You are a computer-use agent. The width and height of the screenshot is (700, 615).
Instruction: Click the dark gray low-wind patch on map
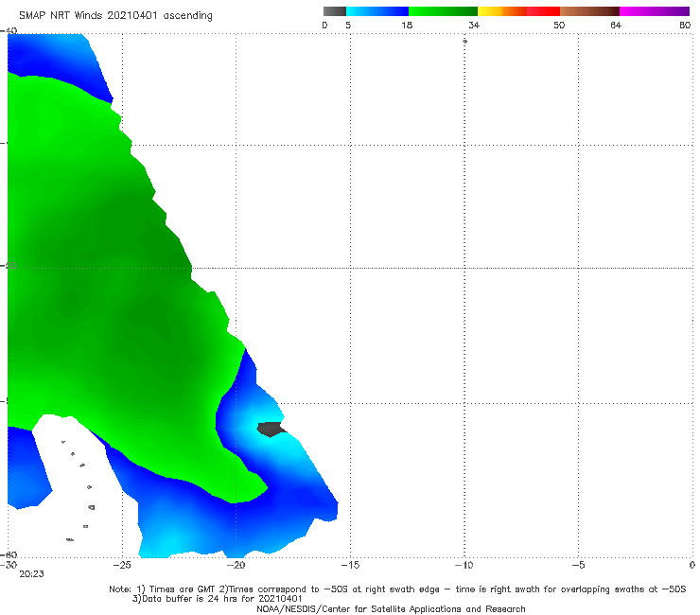(x=271, y=430)
